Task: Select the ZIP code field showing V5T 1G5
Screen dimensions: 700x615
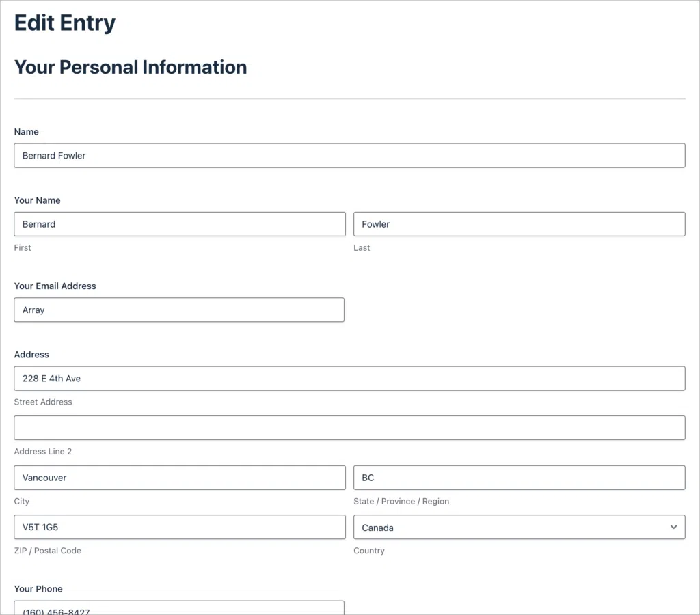Action: pyautogui.click(x=179, y=527)
